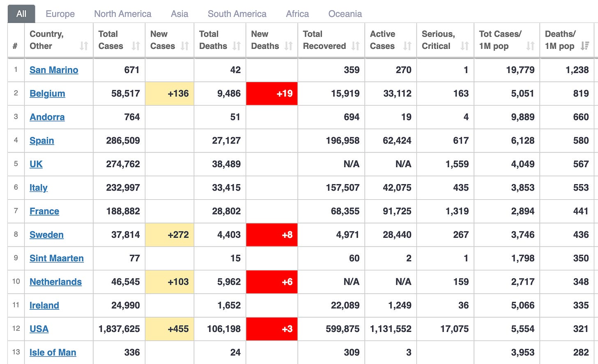Viewport: 598px width, 364px height.
Task: Sort by Total Recovered arrows icon
Action: pos(356,46)
